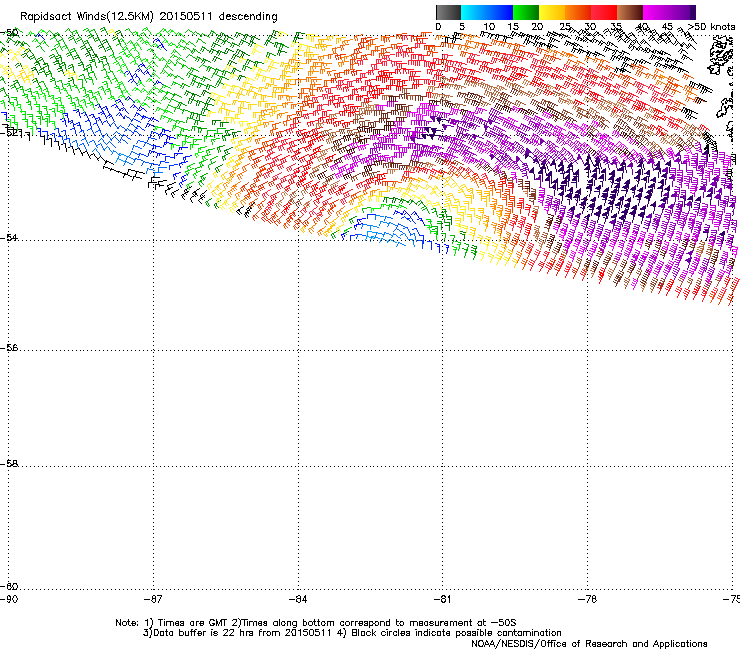740x650 pixels.
Task: Pick the brown 35-40 knots legend segment
Action: point(630,12)
